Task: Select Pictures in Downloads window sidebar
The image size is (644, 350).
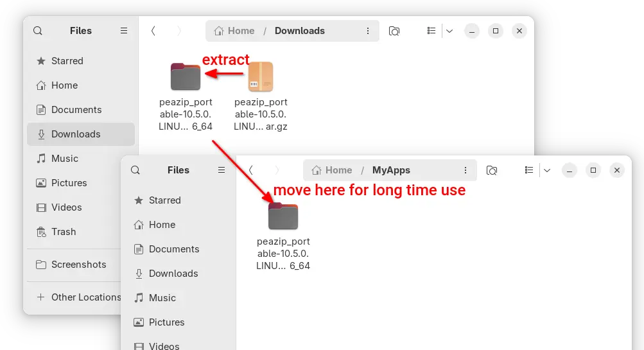Action: 74,183
